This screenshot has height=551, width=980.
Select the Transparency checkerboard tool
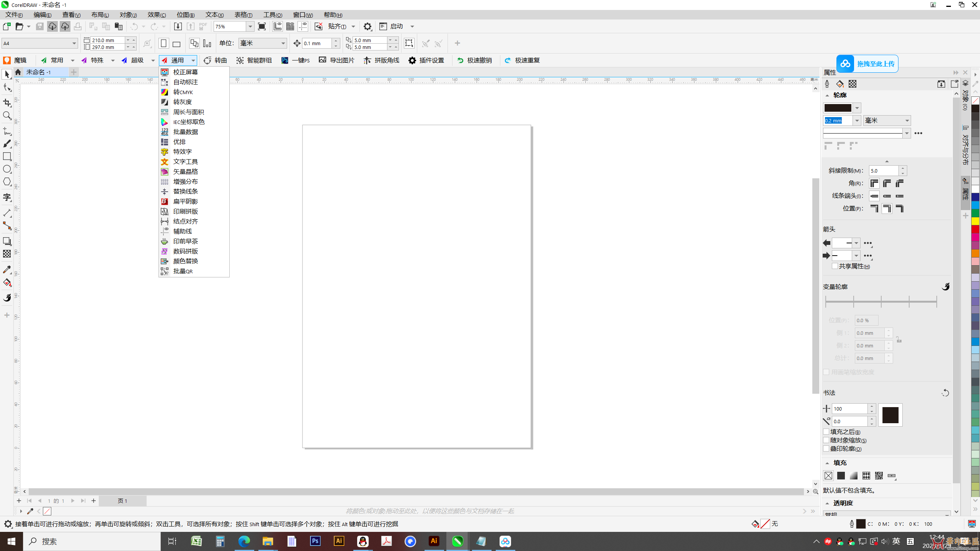[7, 254]
